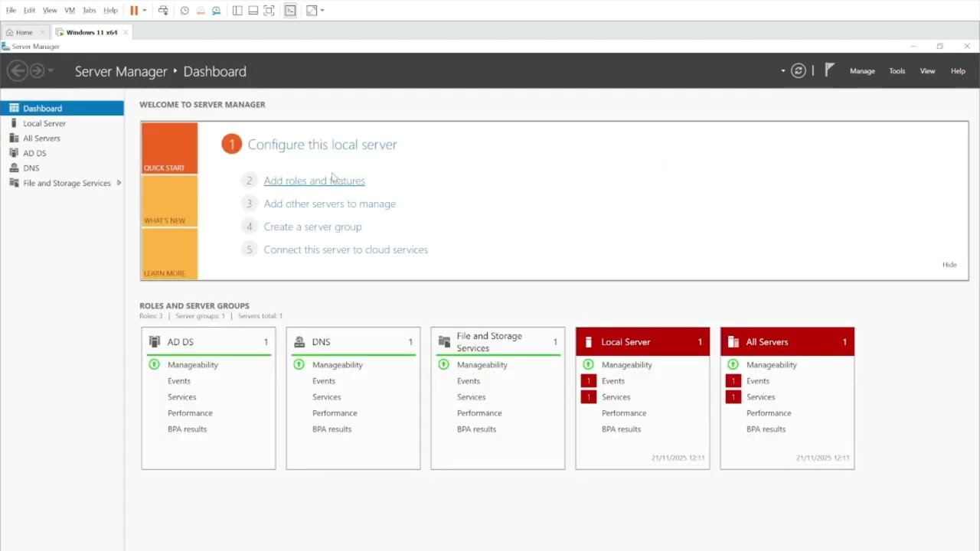Screen dimensions: 980x551
Task: Revert the VM to its snapshot
Action: [201, 11]
